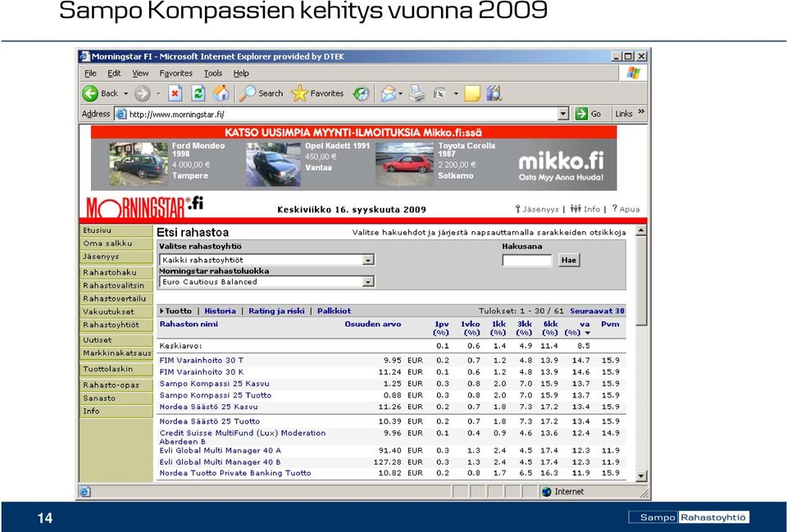Sort by the va (%) column header
787x532 pixels.
[577, 328]
